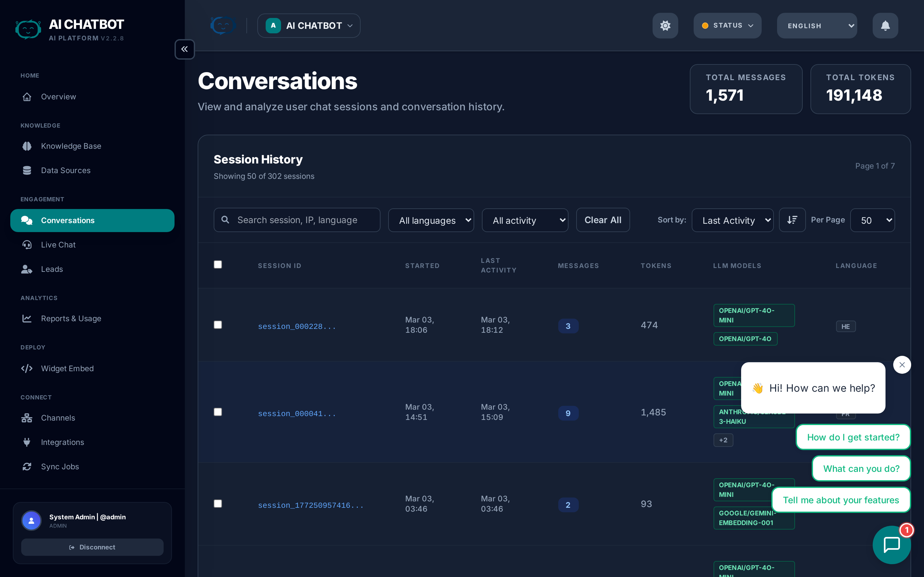The width and height of the screenshot is (924, 577).
Task: Open the Overview page from the sidebar
Action: point(58,96)
